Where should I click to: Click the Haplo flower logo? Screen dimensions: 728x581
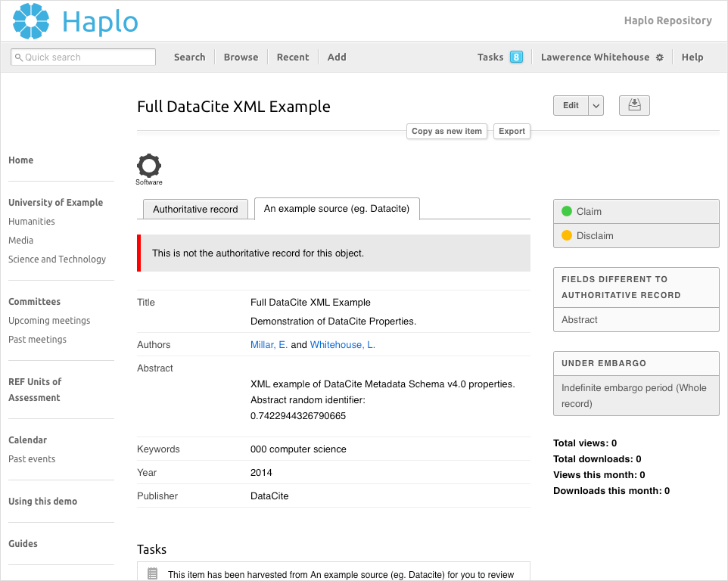pos(31,21)
